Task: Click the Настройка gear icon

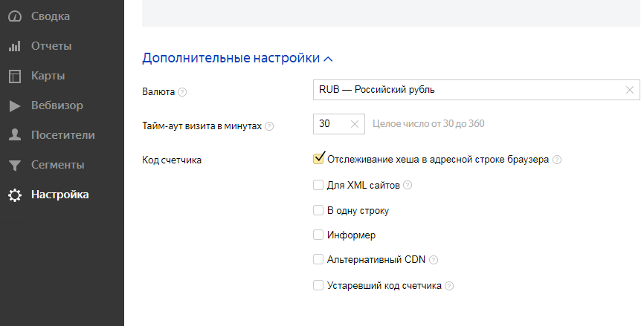Action: coord(15,195)
